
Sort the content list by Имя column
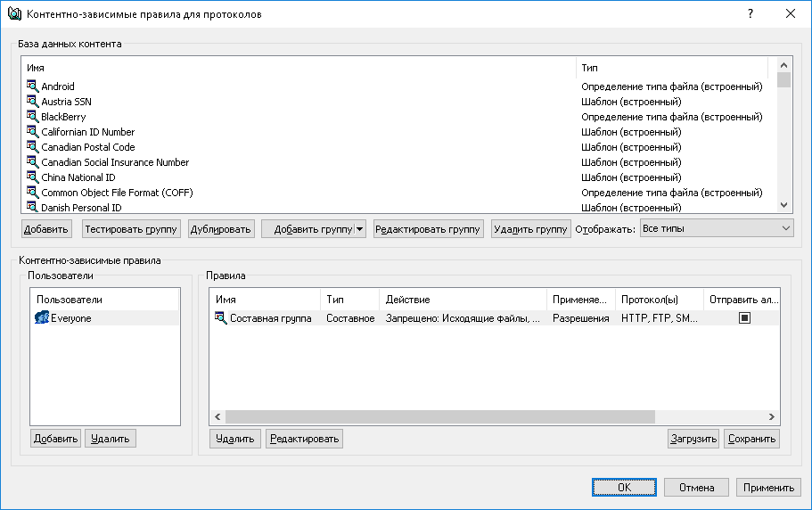coord(299,68)
